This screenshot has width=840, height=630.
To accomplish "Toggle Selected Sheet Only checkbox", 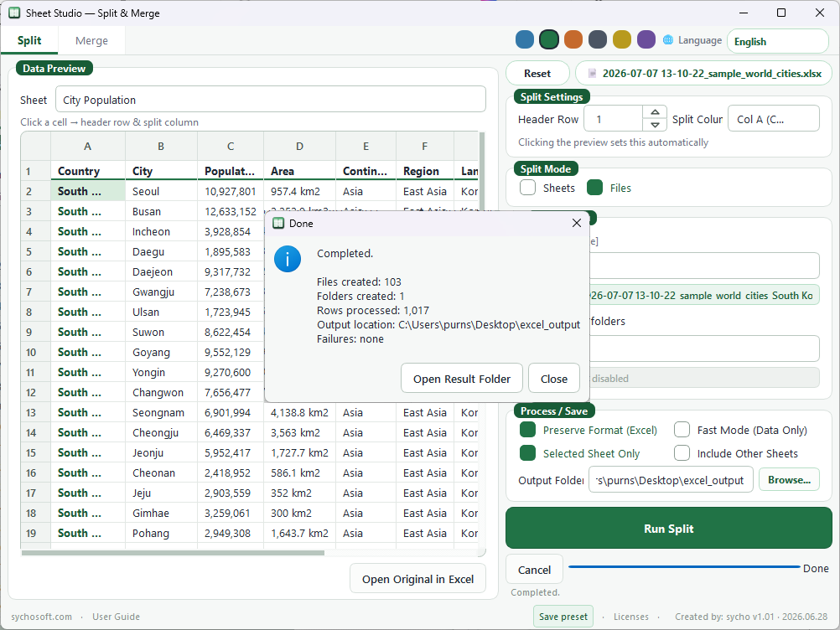I will pyautogui.click(x=527, y=453).
